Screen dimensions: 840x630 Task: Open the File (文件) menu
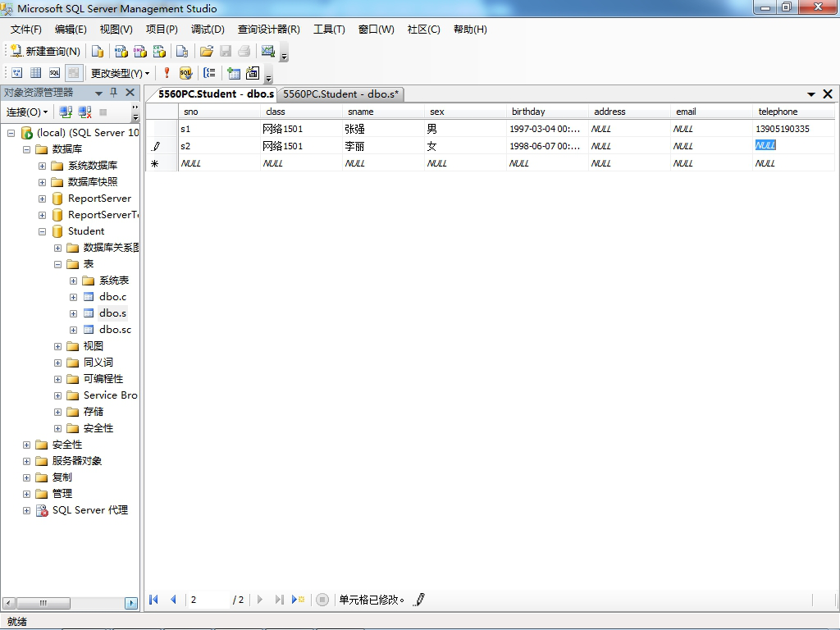(x=25, y=30)
